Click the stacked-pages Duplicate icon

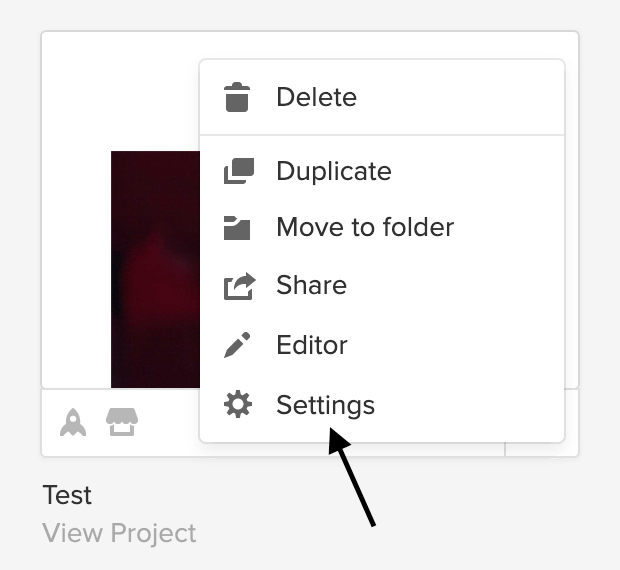pos(238,171)
